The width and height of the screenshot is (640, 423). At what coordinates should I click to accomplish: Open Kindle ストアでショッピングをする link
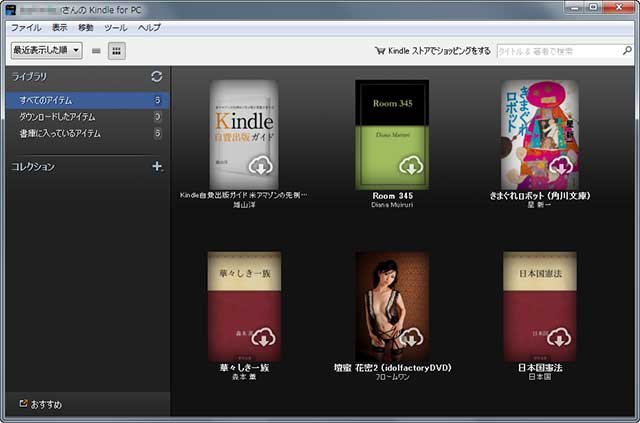(439, 51)
